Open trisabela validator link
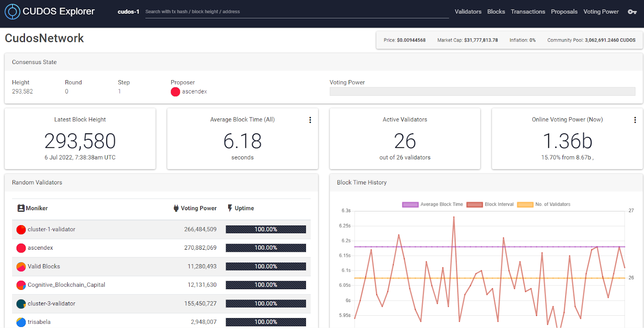The width and height of the screenshot is (644, 329). (x=39, y=322)
